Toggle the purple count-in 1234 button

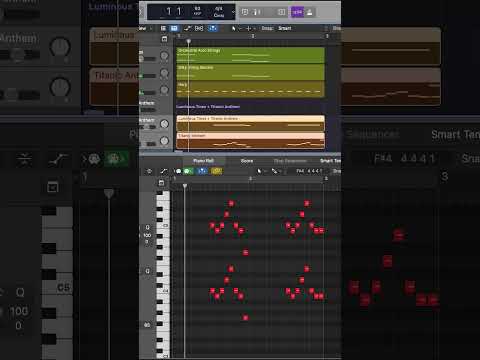[297, 12]
